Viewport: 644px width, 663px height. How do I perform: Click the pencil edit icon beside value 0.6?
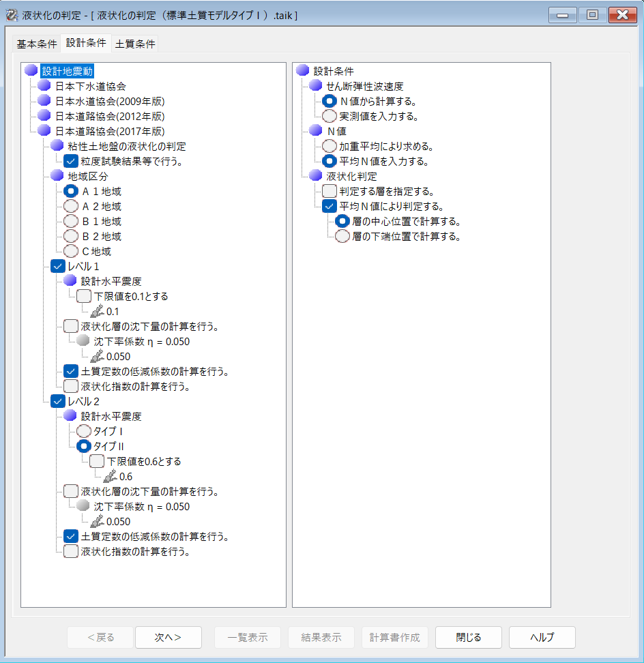coord(109,476)
